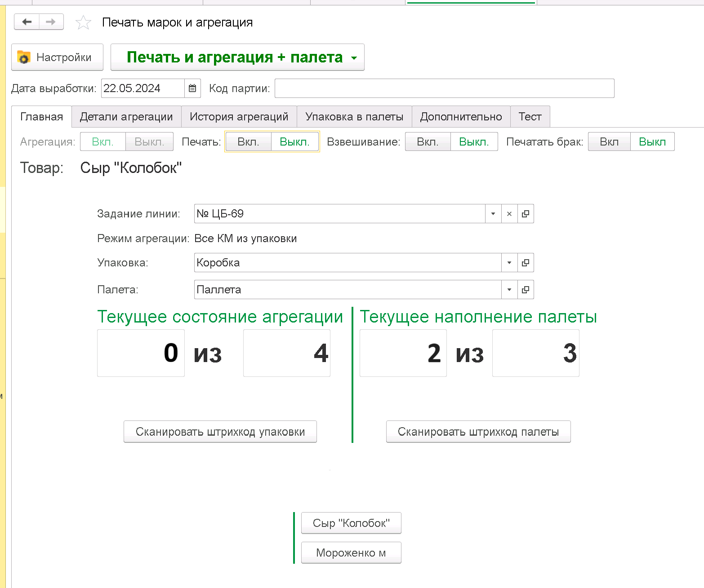
Task: Disable Печать with Выкл.
Action: (x=295, y=142)
